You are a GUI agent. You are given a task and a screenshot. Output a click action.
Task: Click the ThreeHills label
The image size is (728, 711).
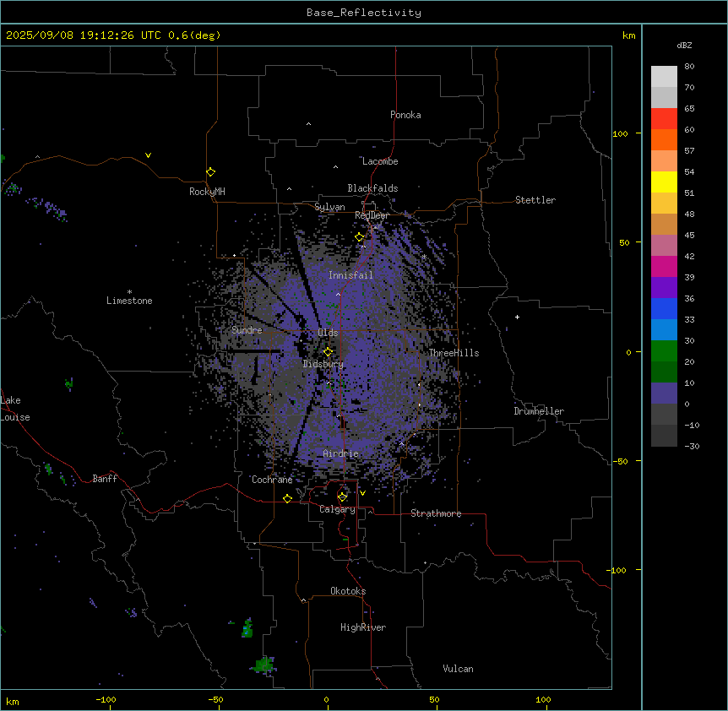(x=454, y=353)
